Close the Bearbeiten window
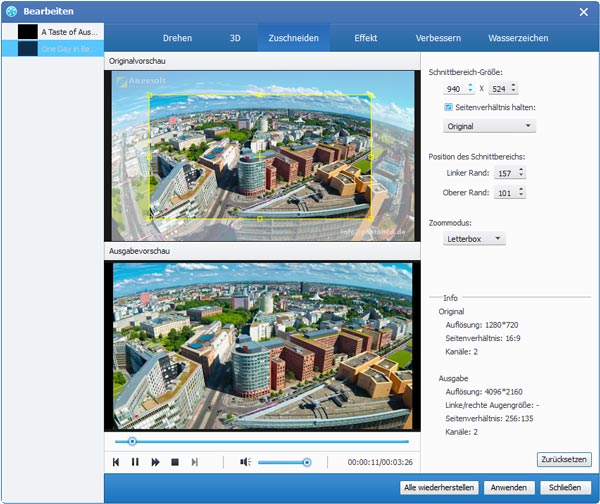 (x=583, y=12)
